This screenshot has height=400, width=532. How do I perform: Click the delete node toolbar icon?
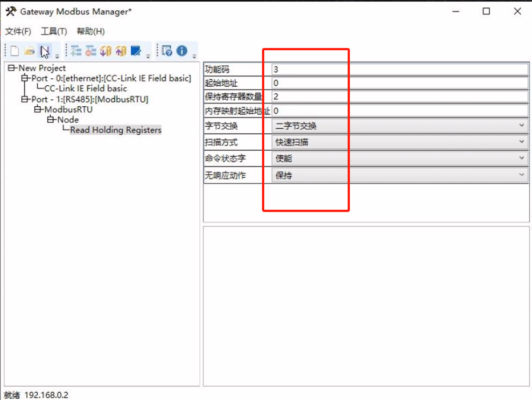pos(90,51)
